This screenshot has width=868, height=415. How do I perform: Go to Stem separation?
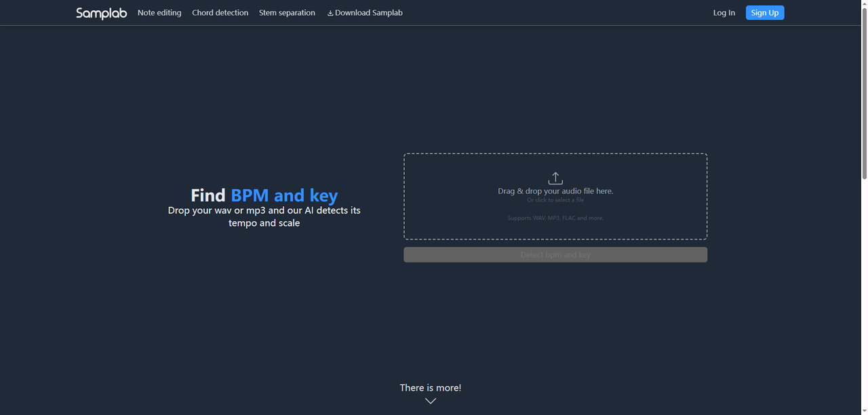coord(287,13)
